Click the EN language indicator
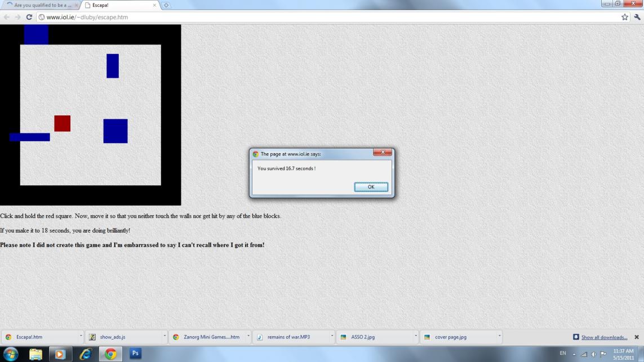The height and width of the screenshot is (362, 644). (563, 354)
